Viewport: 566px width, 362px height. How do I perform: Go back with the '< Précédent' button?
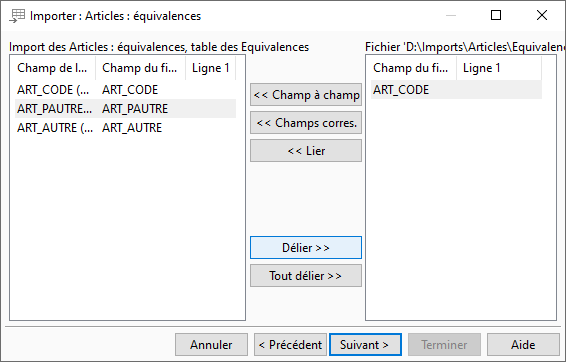click(290, 345)
